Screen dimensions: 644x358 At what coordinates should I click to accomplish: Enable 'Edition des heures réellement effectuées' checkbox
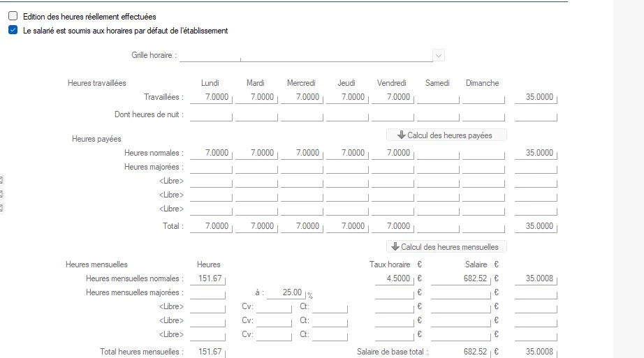pos(13,16)
